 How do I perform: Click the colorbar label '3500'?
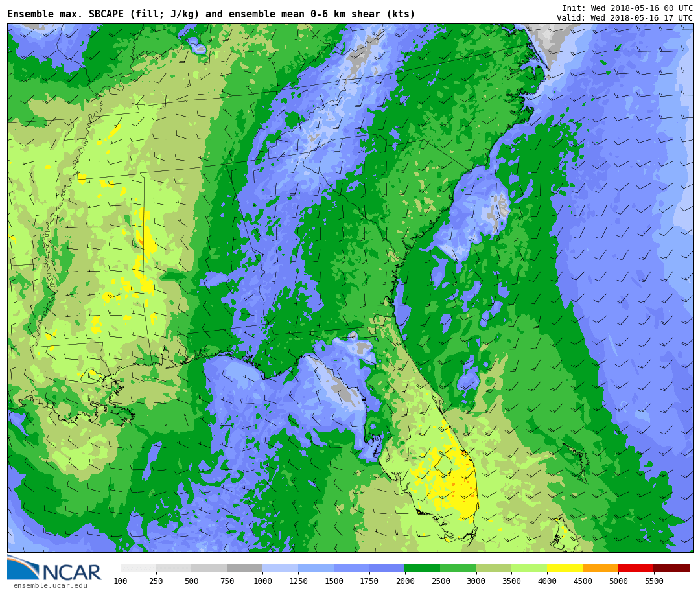coord(511,581)
